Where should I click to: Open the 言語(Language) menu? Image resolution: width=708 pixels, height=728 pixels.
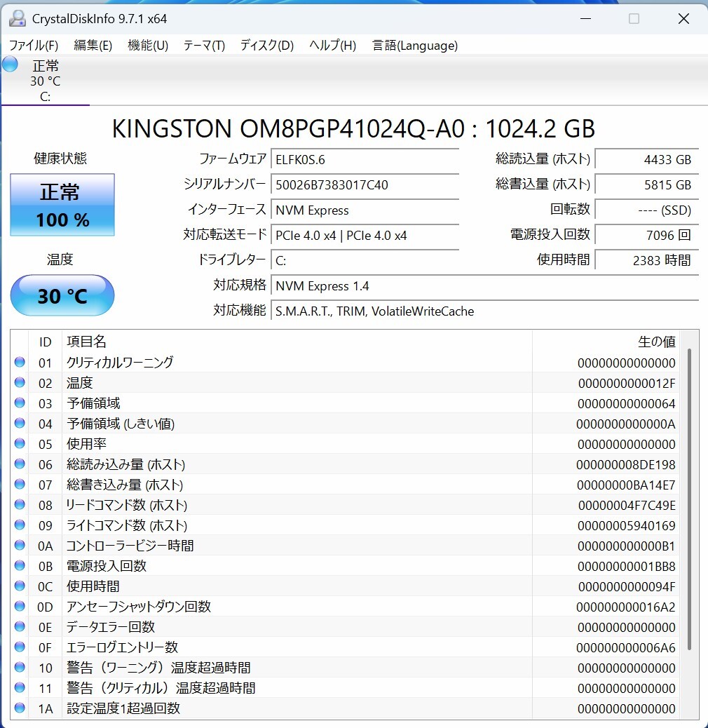(x=415, y=46)
